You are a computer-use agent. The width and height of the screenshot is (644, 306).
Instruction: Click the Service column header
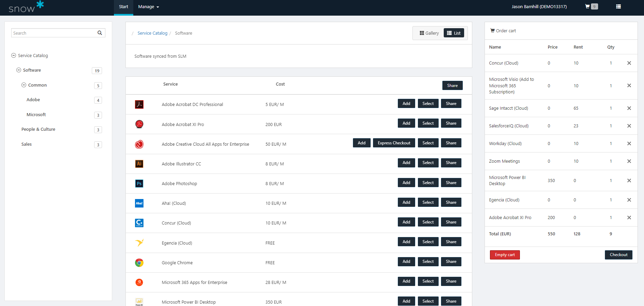pyautogui.click(x=170, y=84)
